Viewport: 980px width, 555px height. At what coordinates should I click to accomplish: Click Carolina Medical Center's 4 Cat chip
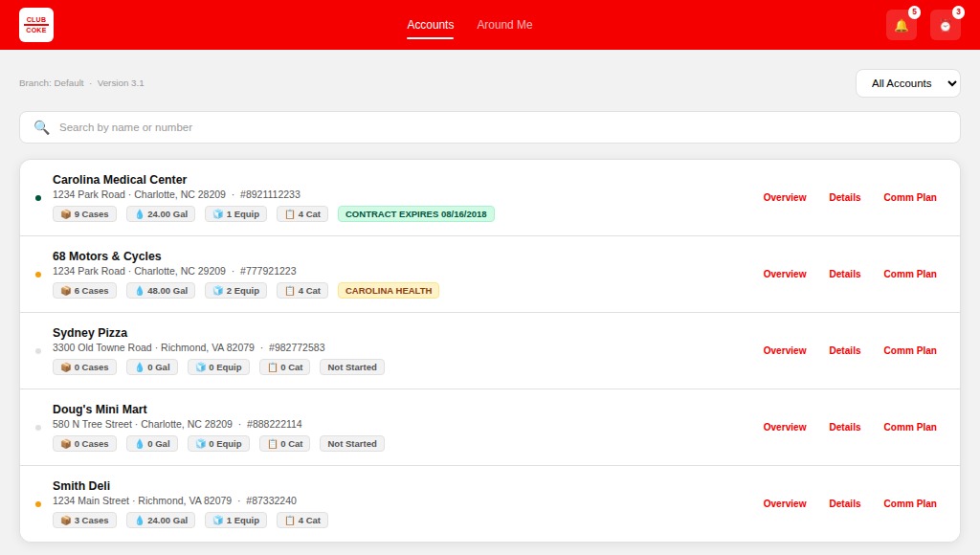(x=302, y=214)
